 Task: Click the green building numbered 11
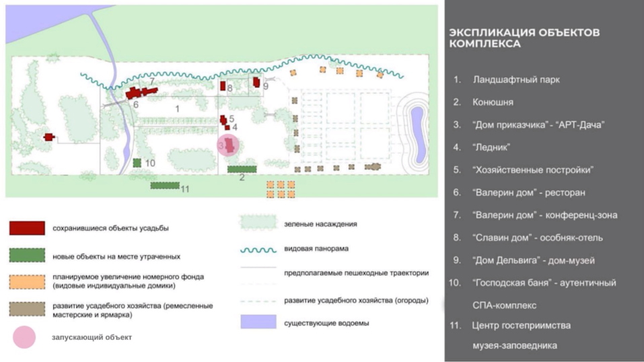pos(164,185)
